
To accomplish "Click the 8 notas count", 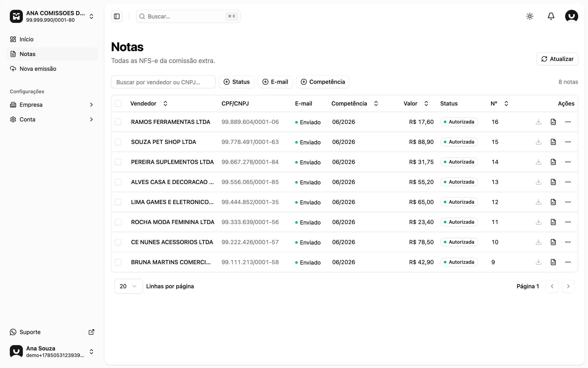I will pyautogui.click(x=568, y=82).
